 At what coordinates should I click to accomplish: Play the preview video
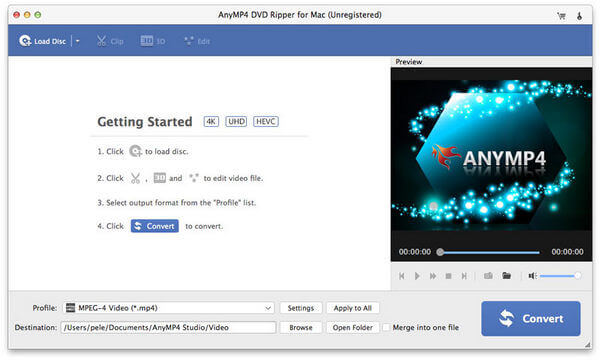[417, 276]
